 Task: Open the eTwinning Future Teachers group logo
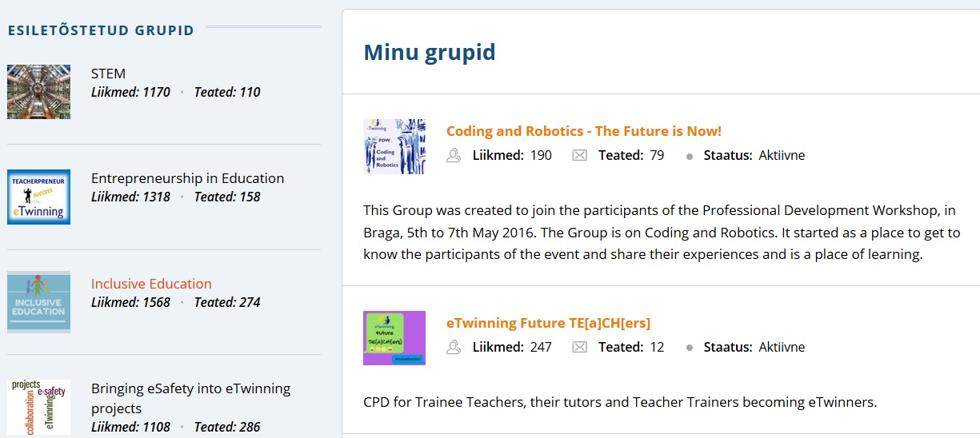tap(394, 338)
